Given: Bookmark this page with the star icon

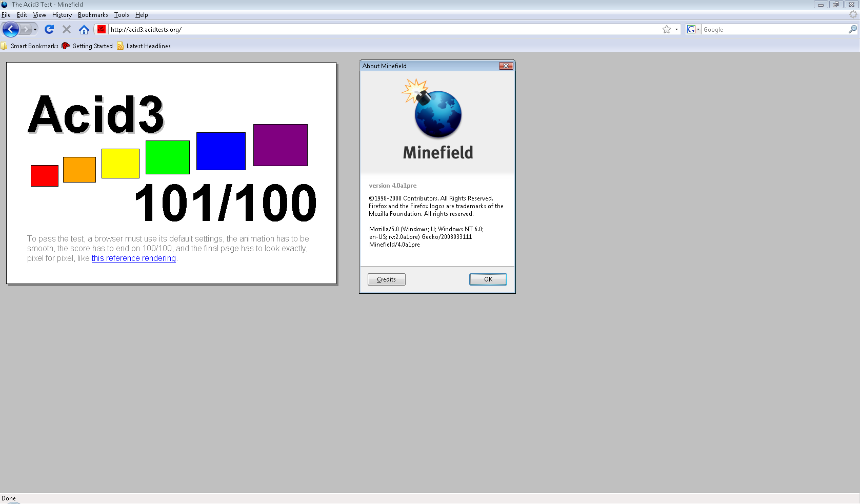Looking at the screenshot, I should click(666, 30).
